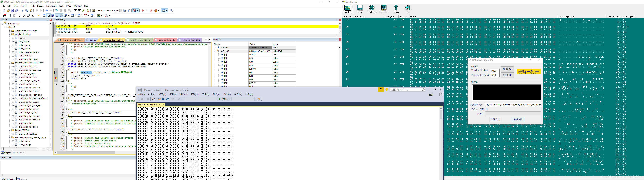Click the Visual Studio open file icon
The height and width of the screenshot is (180, 644).
(159, 99)
